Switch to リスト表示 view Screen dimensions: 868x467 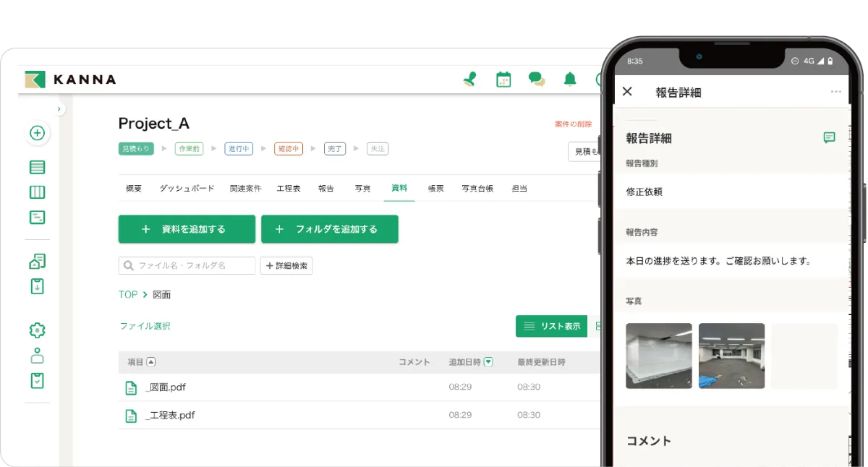coord(552,326)
